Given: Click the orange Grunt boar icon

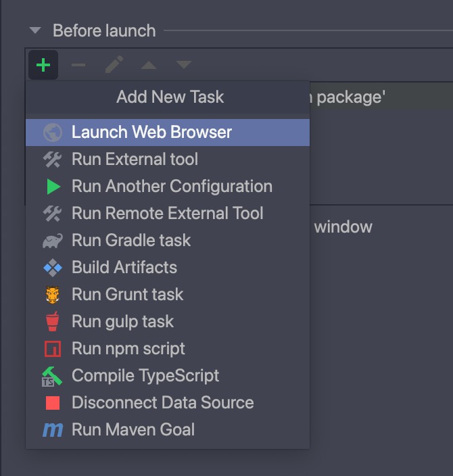Looking at the screenshot, I should tap(53, 295).
